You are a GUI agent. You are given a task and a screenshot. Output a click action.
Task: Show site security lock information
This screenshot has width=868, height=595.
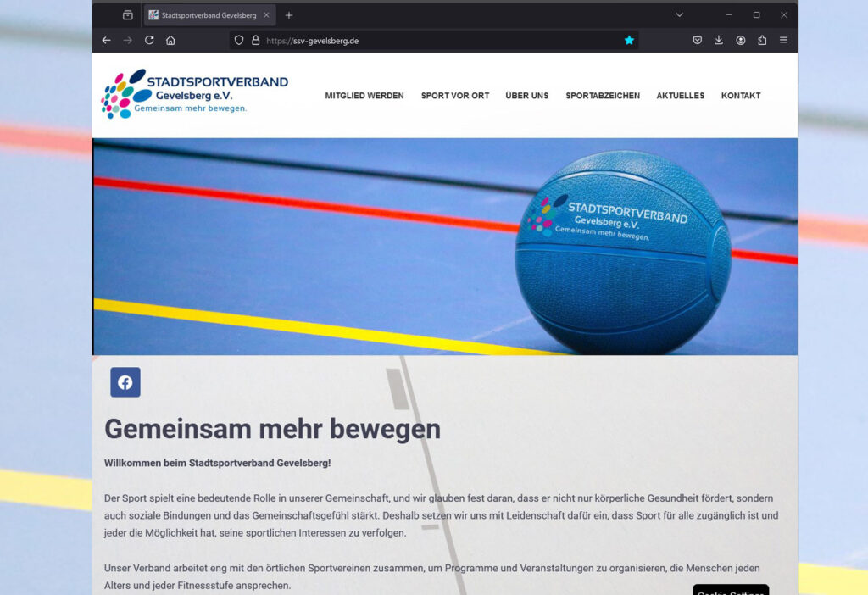[255, 40]
